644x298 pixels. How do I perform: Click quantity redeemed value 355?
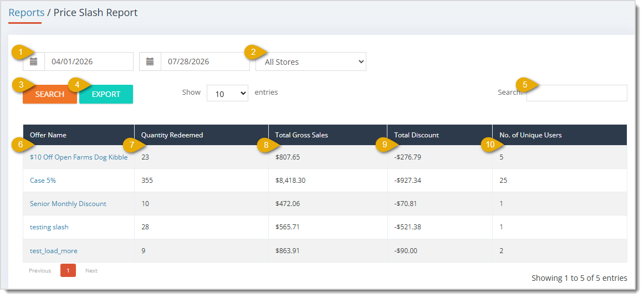147,180
